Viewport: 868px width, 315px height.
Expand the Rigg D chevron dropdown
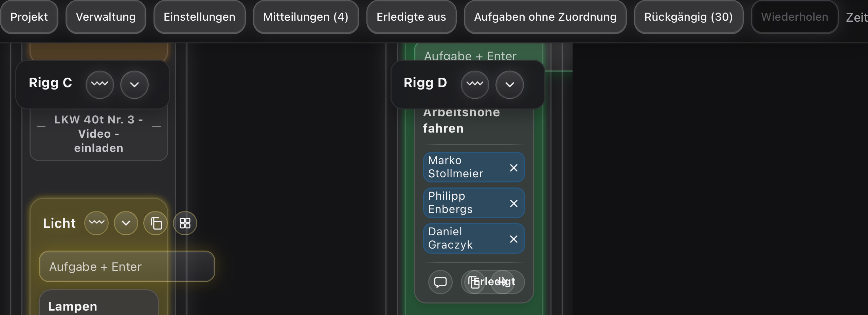tap(509, 84)
